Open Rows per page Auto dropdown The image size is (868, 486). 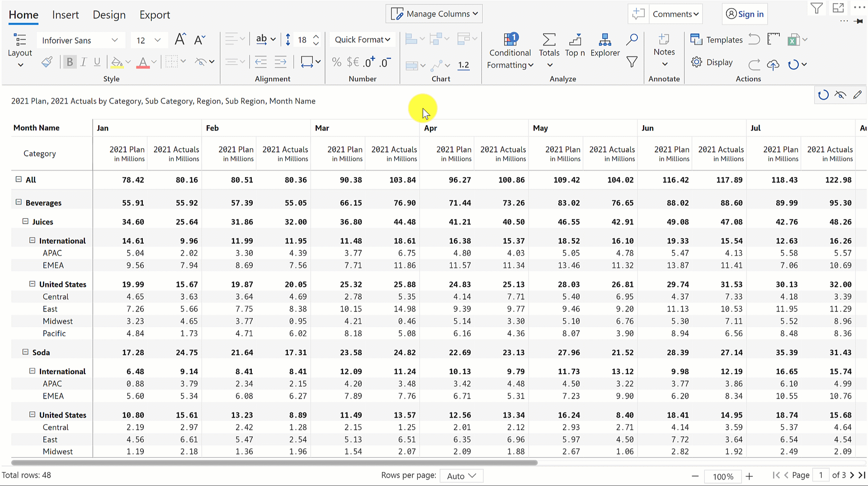tap(461, 476)
